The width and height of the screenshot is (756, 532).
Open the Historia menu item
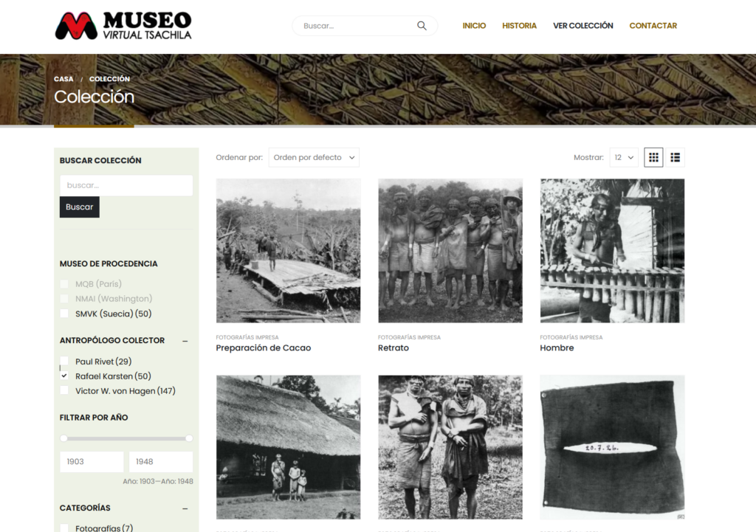519,26
